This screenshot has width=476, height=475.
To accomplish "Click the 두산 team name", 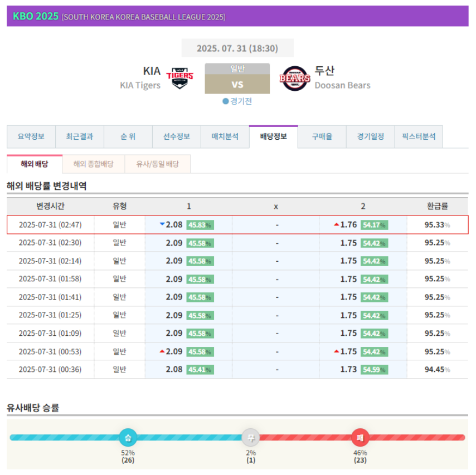I will click(324, 71).
